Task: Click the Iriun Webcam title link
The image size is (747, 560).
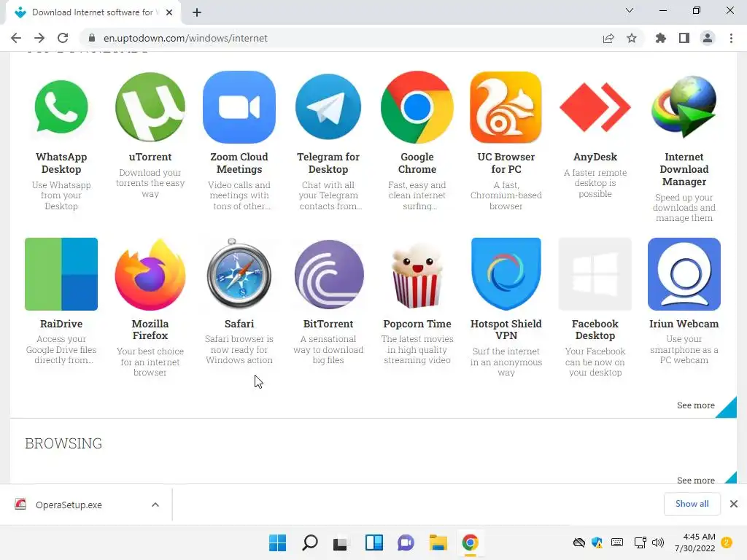Action: point(684,324)
